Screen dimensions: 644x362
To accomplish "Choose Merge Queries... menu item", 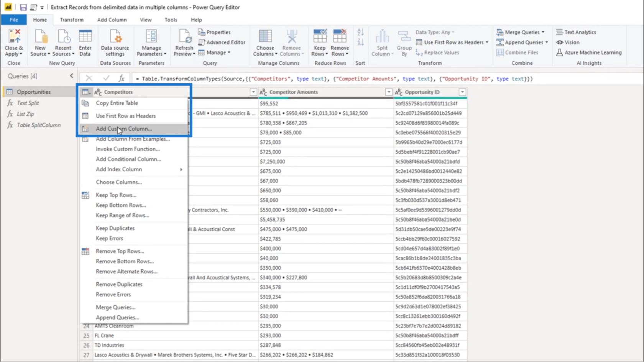I will pos(134,307).
